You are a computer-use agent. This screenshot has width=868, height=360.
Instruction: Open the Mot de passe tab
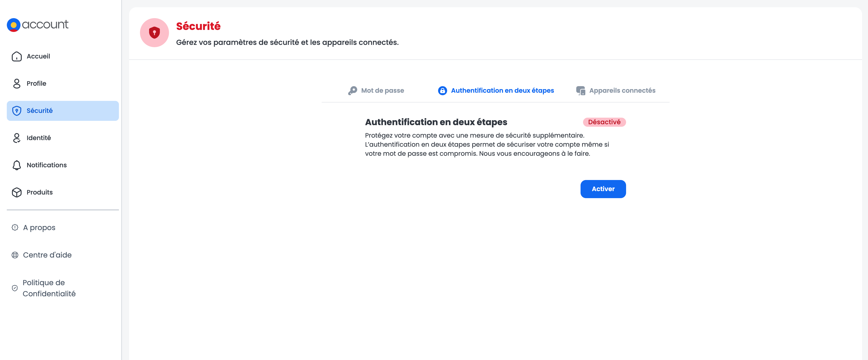point(382,90)
